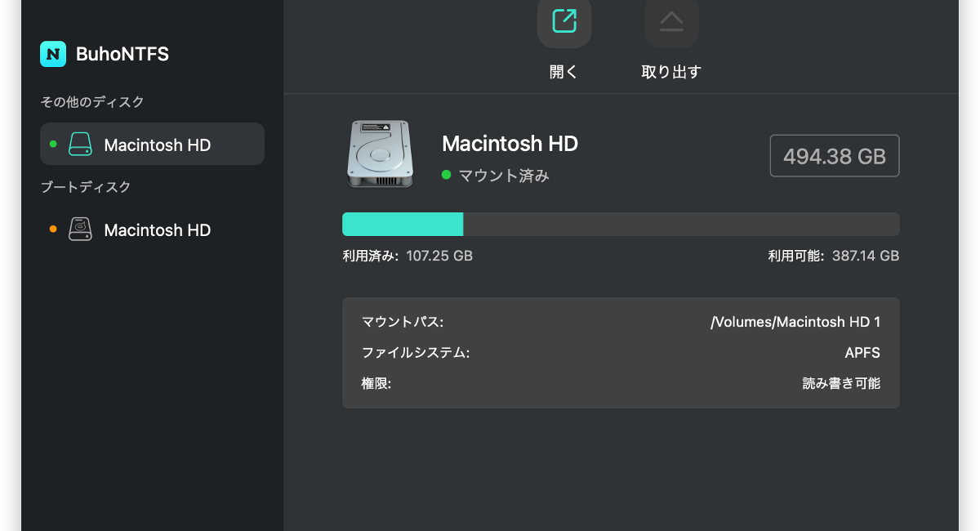Screen dimensions: 980x531
Task: Click the 取り出す (Eject) toolbar icon
Action: click(x=671, y=23)
